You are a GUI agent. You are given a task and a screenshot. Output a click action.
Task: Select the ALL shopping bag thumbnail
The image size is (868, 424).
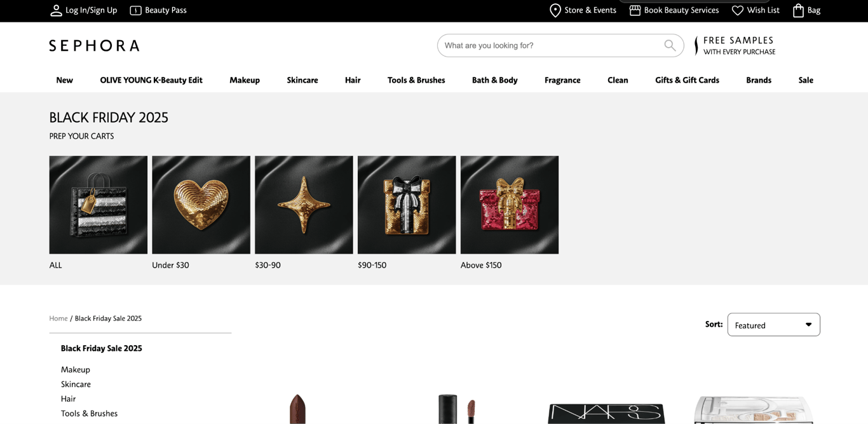pos(98,205)
